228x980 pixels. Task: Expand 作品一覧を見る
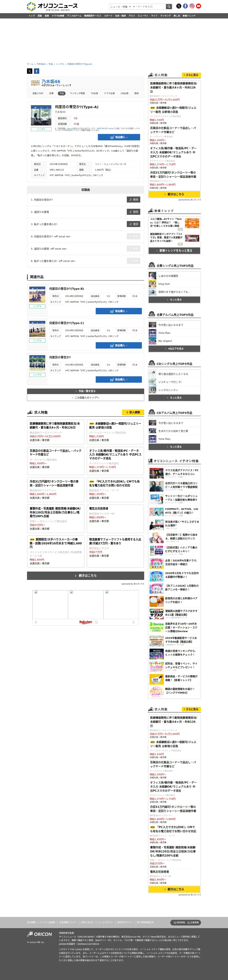tap(86, 391)
